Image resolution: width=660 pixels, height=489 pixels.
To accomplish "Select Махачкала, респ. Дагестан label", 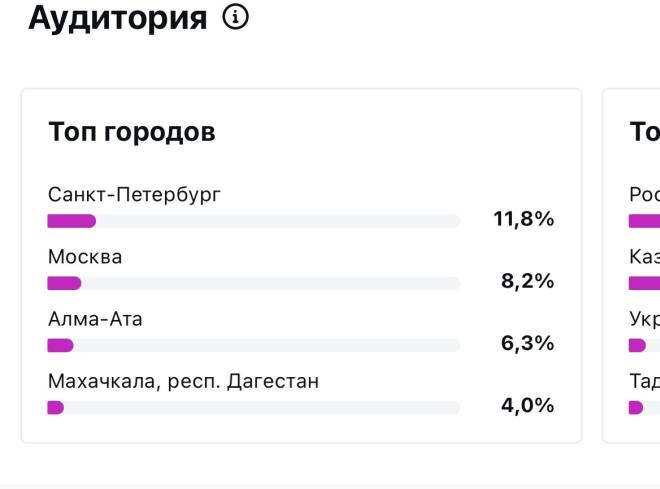I will coord(184,382).
